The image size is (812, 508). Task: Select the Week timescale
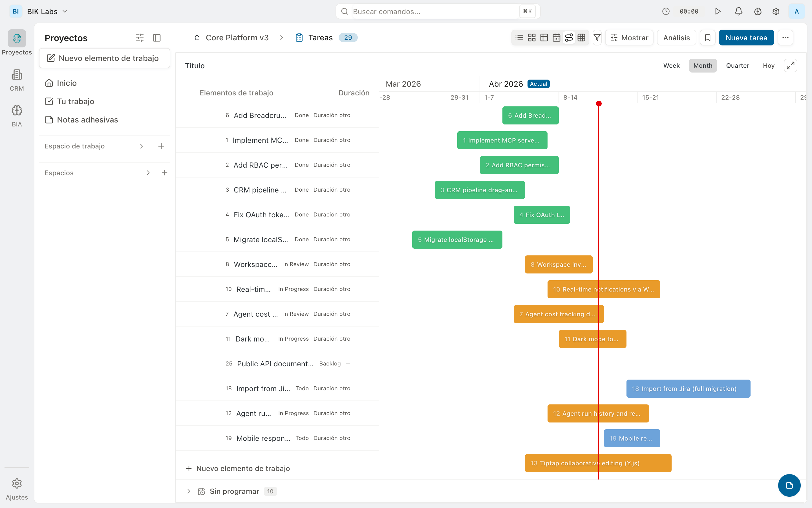[671, 65]
